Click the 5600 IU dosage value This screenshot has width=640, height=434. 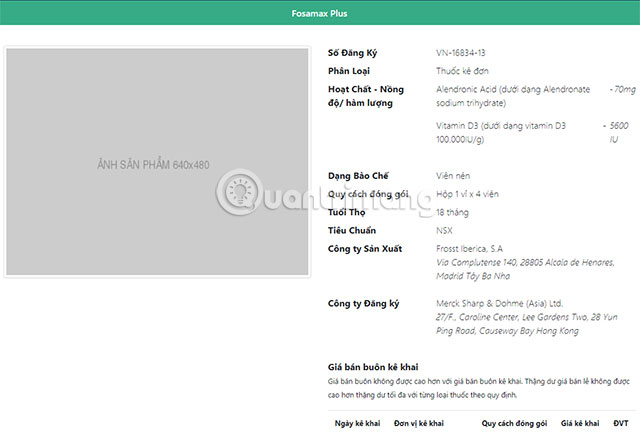616,132
